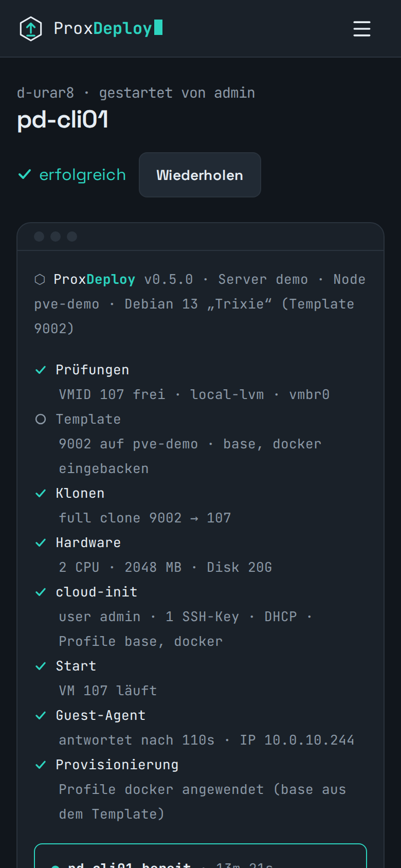The width and height of the screenshot is (401, 868).
Task: Open the hamburger menu
Action: [362, 29]
